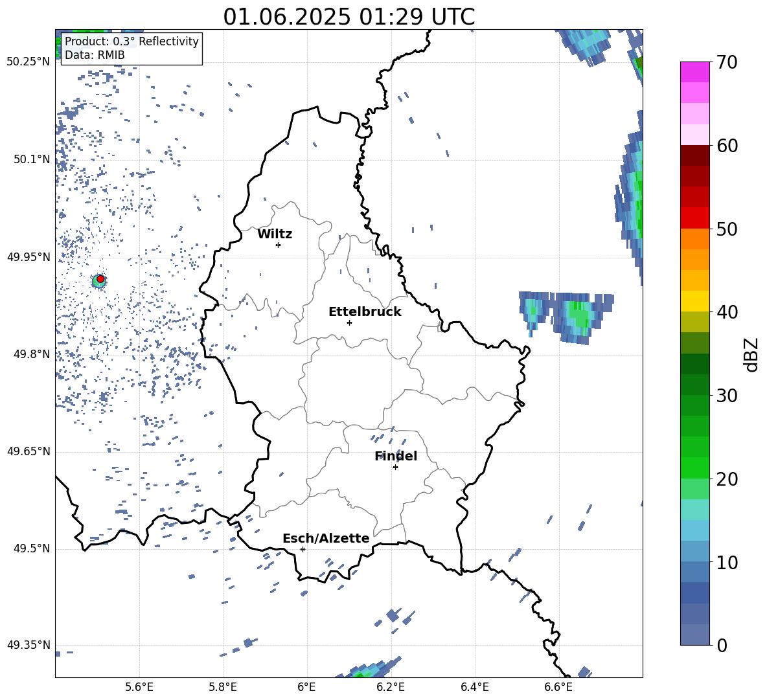Viewport: 767px width, 700px height.
Task: Click the title 01.06.2025 01:29 UTC
Action: 349,17
